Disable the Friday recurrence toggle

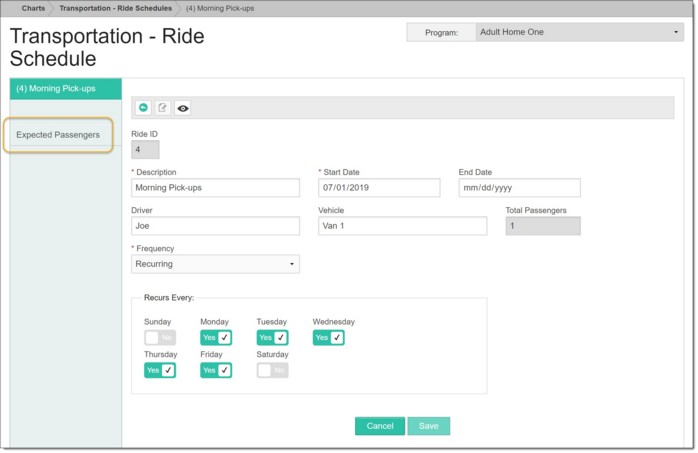[216, 370]
